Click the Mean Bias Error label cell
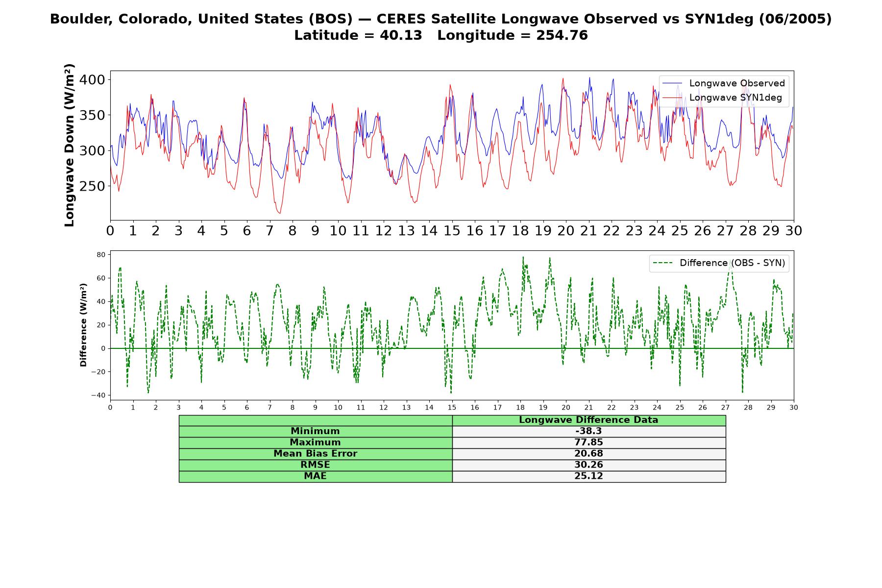 click(315, 454)
